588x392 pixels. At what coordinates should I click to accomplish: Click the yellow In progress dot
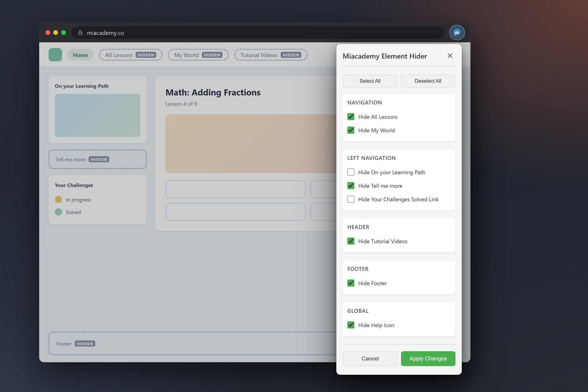pyautogui.click(x=59, y=199)
